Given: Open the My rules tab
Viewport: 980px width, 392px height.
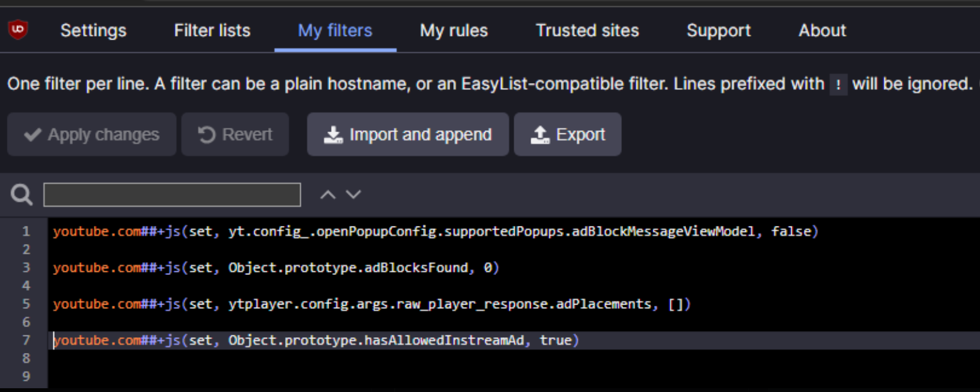Looking at the screenshot, I should tap(454, 30).
